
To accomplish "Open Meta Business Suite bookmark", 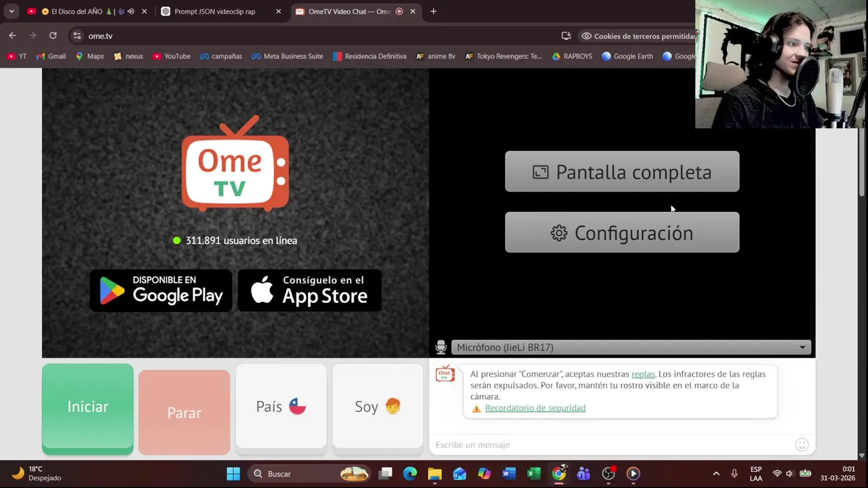I will click(x=288, y=56).
